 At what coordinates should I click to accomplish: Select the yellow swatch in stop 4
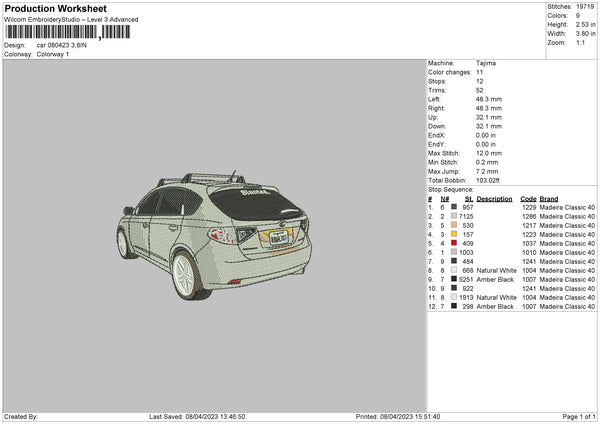coord(454,234)
